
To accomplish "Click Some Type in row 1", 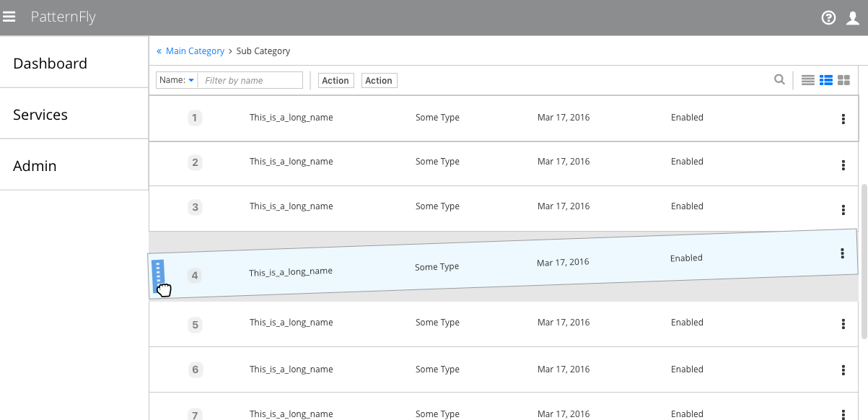I will [437, 118].
